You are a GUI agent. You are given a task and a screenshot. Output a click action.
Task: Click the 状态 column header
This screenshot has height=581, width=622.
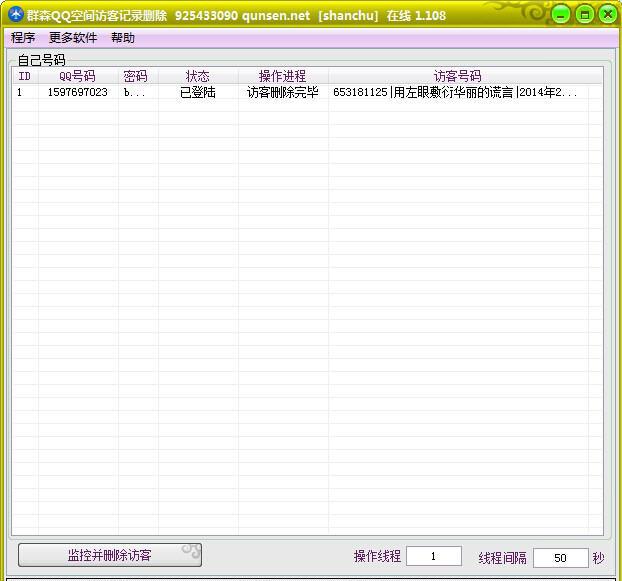coord(198,76)
